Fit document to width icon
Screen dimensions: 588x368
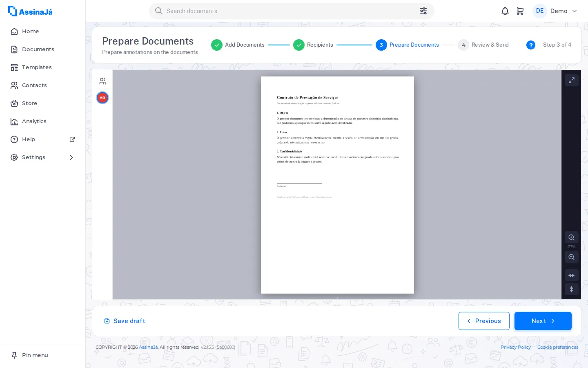[x=571, y=276]
